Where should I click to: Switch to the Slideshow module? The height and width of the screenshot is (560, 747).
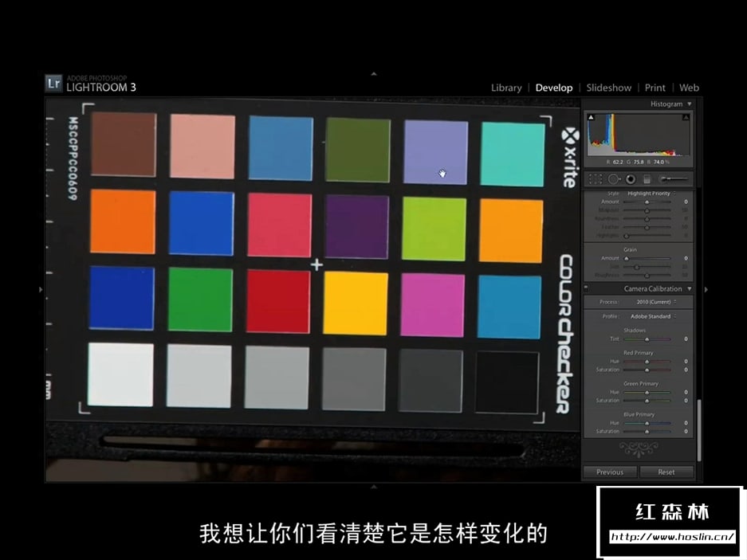pyautogui.click(x=609, y=88)
